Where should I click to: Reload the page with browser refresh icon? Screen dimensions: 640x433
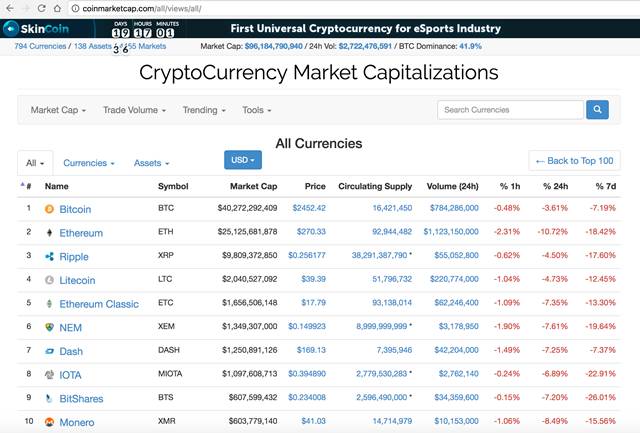pos(41,8)
